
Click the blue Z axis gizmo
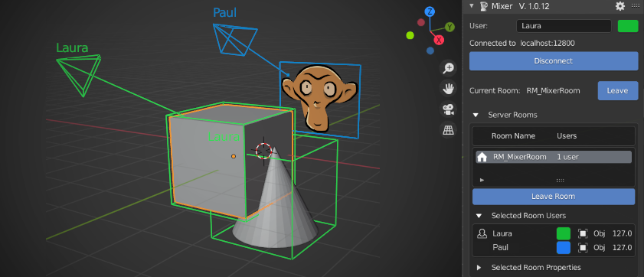pyautogui.click(x=430, y=11)
